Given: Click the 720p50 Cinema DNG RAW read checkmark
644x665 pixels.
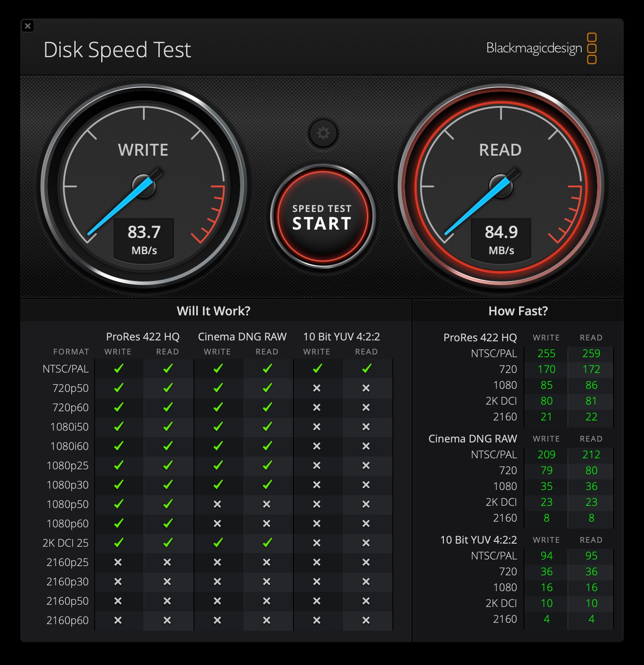Looking at the screenshot, I should [x=267, y=388].
